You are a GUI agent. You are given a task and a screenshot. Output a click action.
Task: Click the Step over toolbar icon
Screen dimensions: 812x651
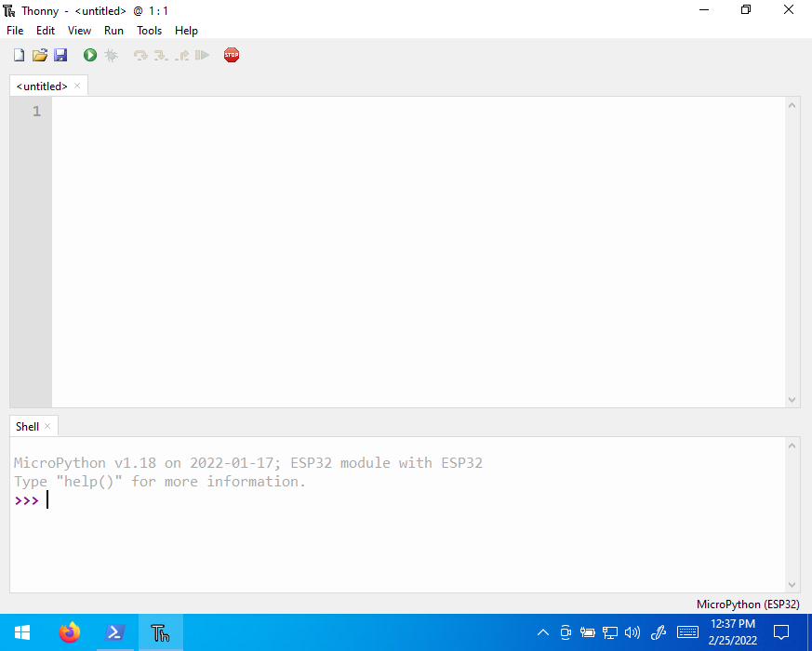point(140,55)
